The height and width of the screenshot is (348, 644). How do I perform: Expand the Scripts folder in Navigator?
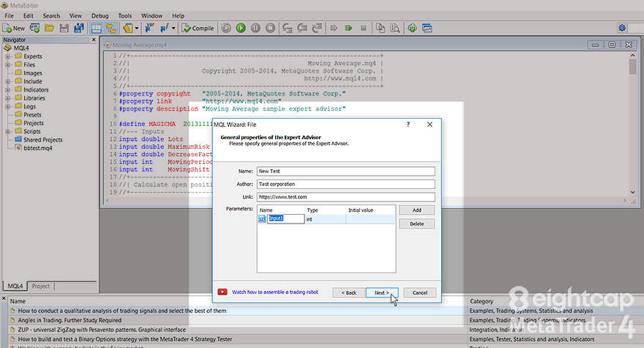coord(8,132)
